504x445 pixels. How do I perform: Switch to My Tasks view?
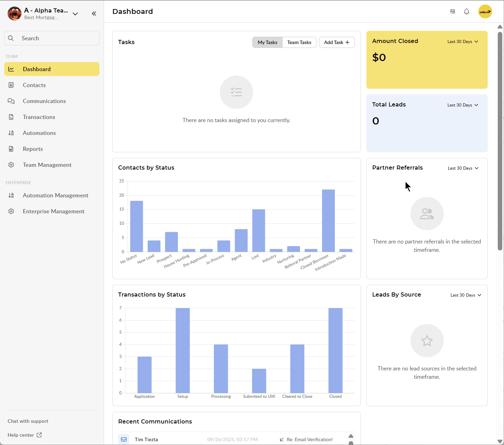point(267,42)
